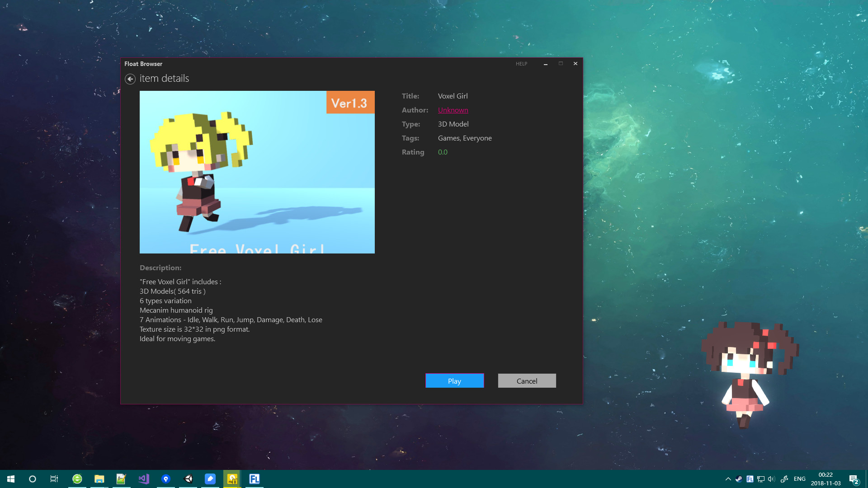Image resolution: width=868 pixels, height=488 pixels.
Task: Open the HELP menu in Float Browser
Action: pos(521,64)
